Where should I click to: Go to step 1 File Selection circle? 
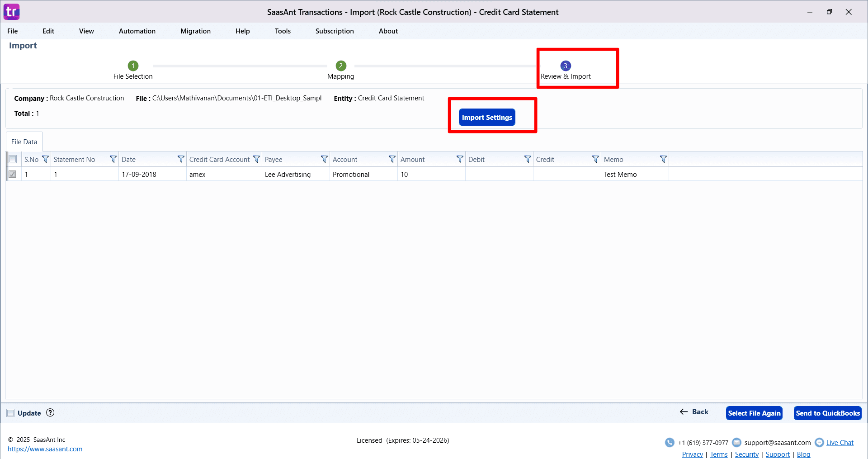pos(133,66)
